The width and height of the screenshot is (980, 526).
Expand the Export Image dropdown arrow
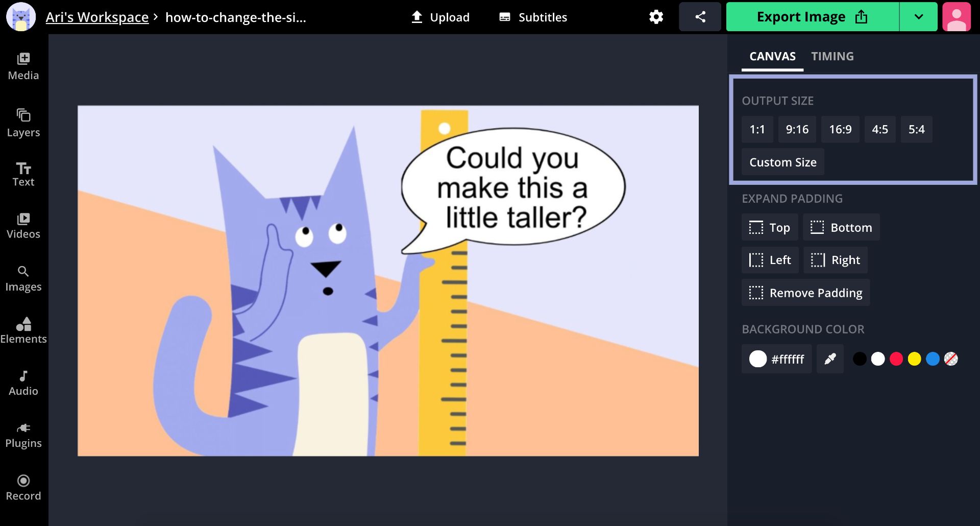coord(918,17)
